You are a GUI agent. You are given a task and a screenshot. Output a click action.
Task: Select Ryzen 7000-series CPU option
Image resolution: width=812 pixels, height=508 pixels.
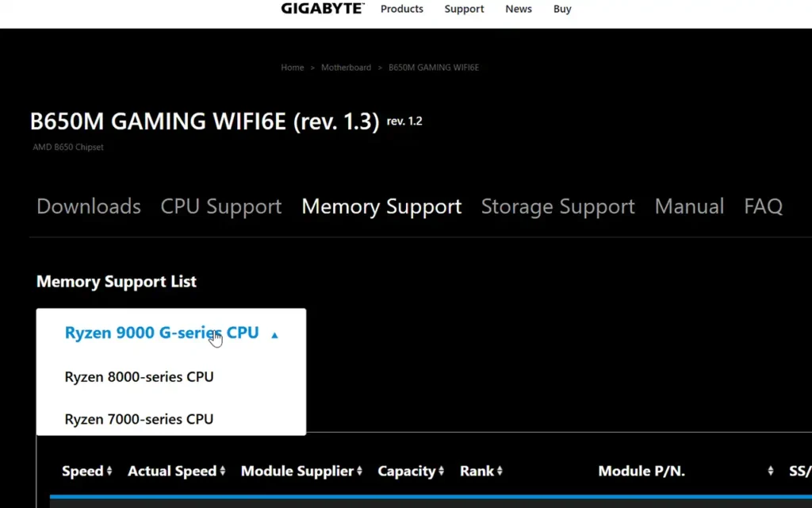pos(139,419)
